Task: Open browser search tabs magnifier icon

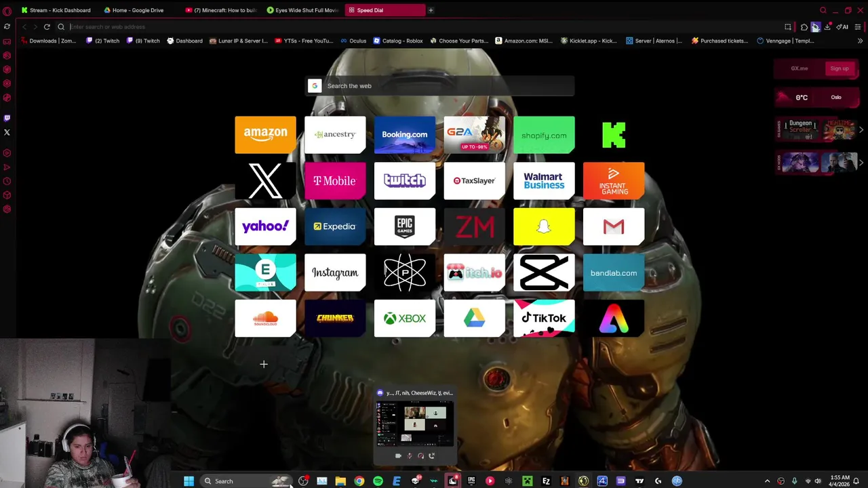Action: click(x=823, y=10)
